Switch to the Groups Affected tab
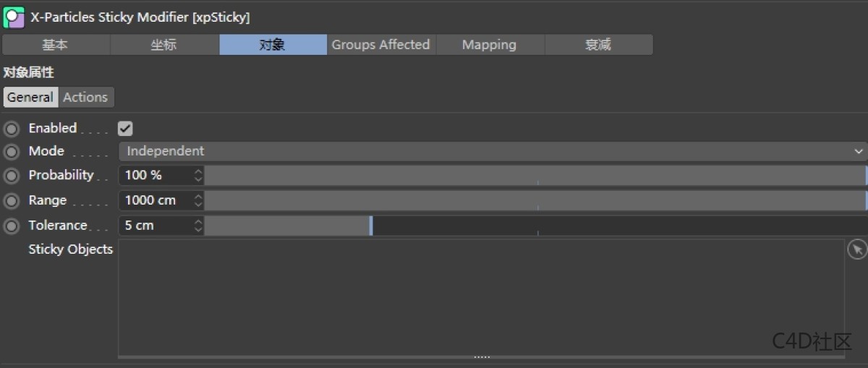This screenshot has width=868, height=368. (x=380, y=45)
